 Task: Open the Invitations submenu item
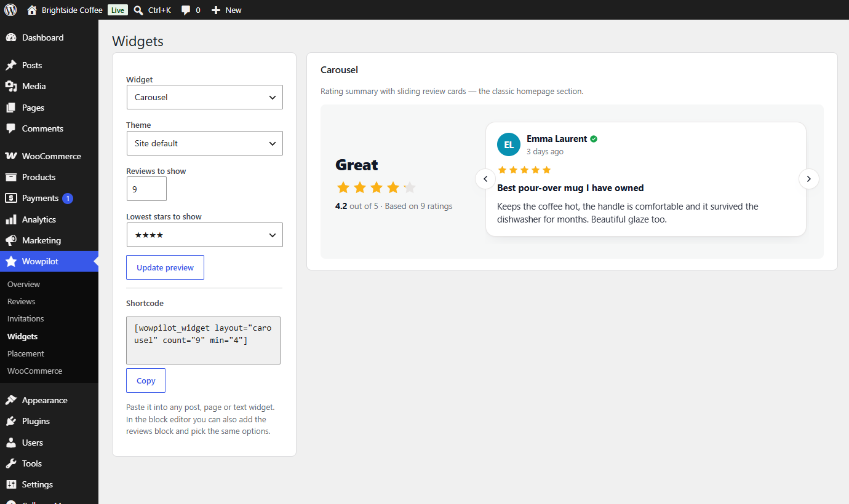26,319
